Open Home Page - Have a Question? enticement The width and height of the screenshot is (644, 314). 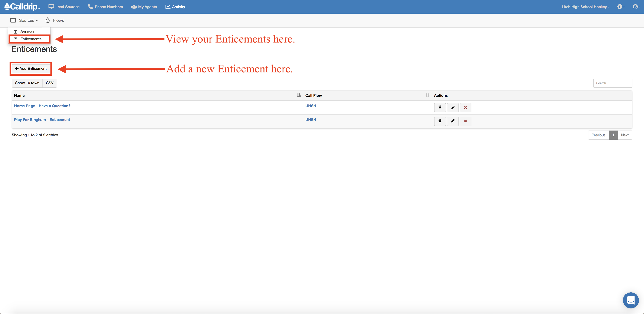click(42, 106)
